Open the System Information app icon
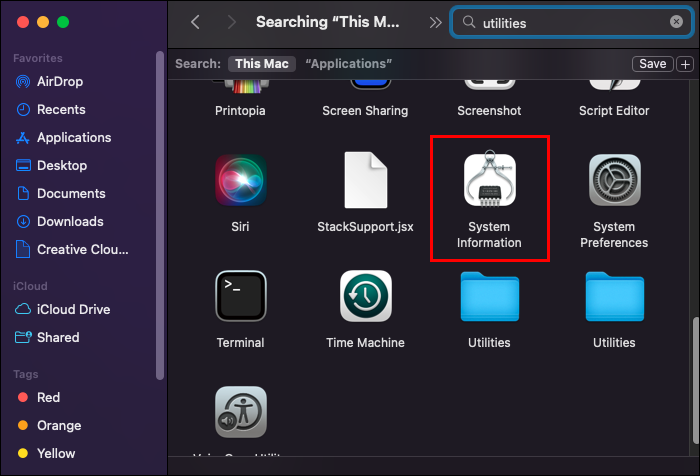 pos(490,179)
